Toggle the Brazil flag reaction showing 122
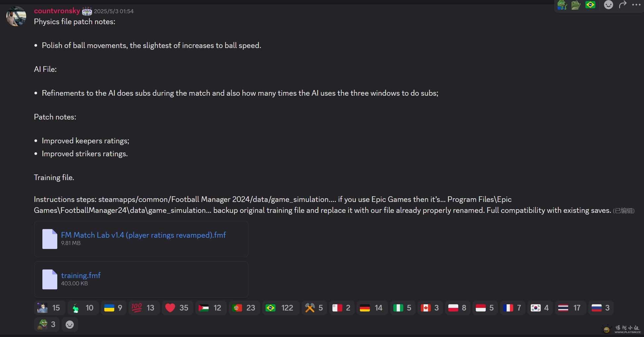 pyautogui.click(x=280, y=308)
